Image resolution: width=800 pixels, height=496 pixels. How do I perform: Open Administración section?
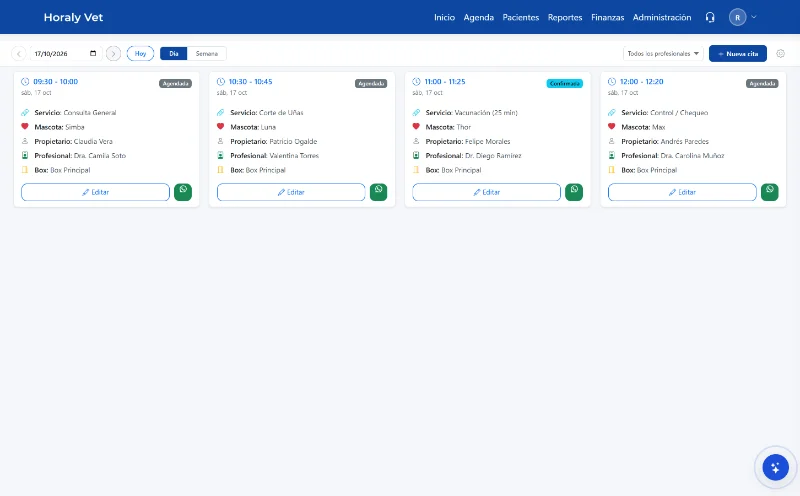point(662,17)
